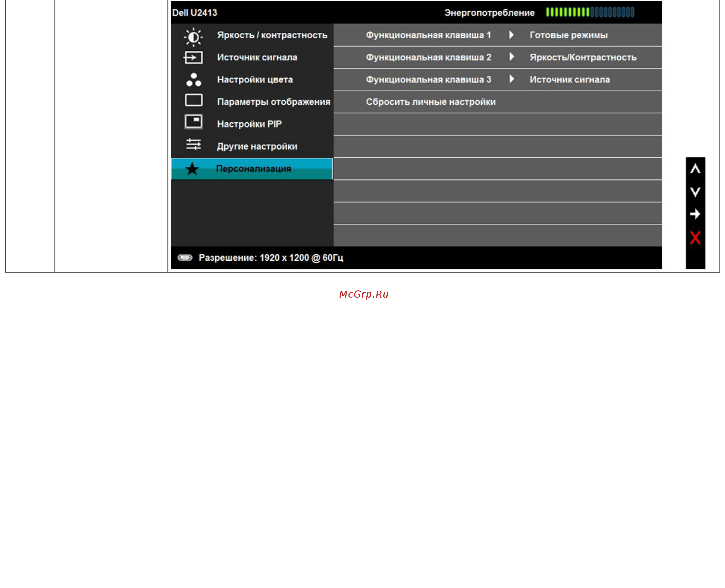Click resolution text 1920 x 1200 @ 60Гц
Image resolution: width=725 pixels, height=588 pixels.
pos(301,258)
